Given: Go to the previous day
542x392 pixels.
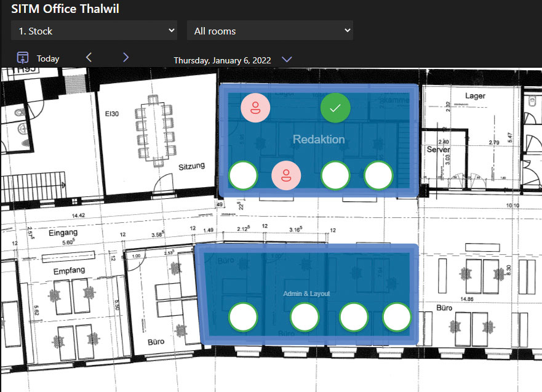Looking at the screenshot, I should (89, 57).
